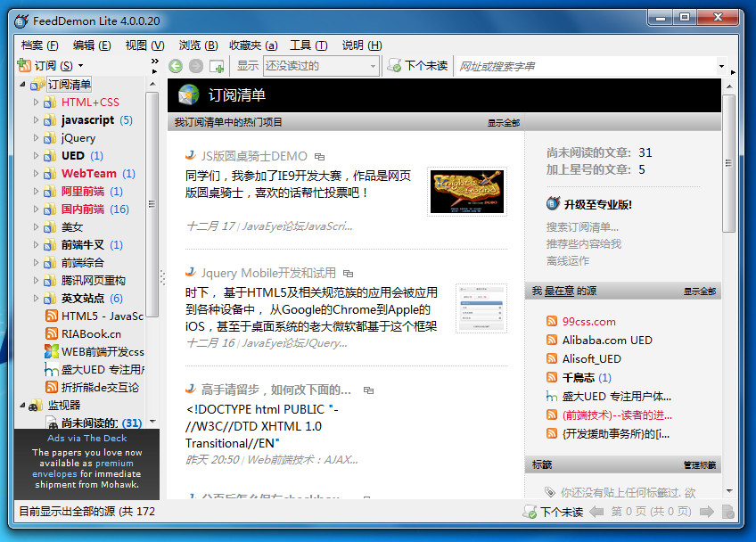This screenshot has height=542, width=756.
Task: Click the globe icon beside 订阅清单 header
Action: pos(188,94)
